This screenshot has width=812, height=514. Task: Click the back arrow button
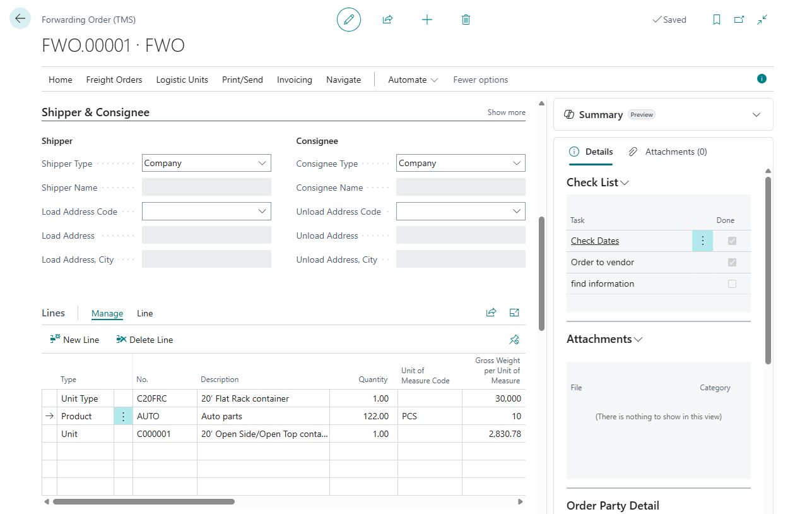[20, 19]
